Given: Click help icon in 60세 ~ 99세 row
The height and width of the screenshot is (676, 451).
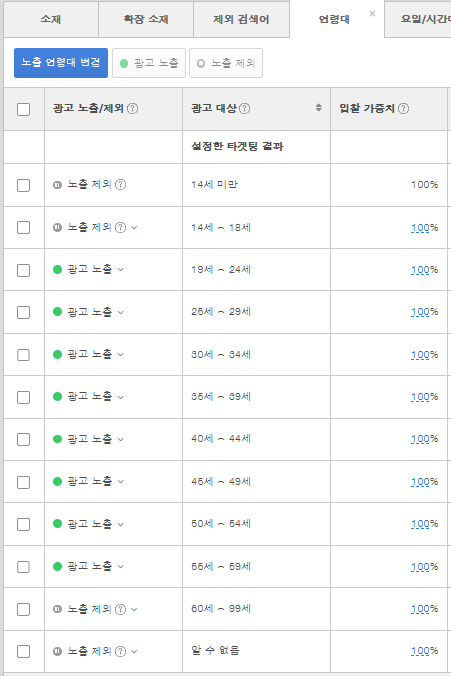Looking at the screenshot, I should point(121,609).
